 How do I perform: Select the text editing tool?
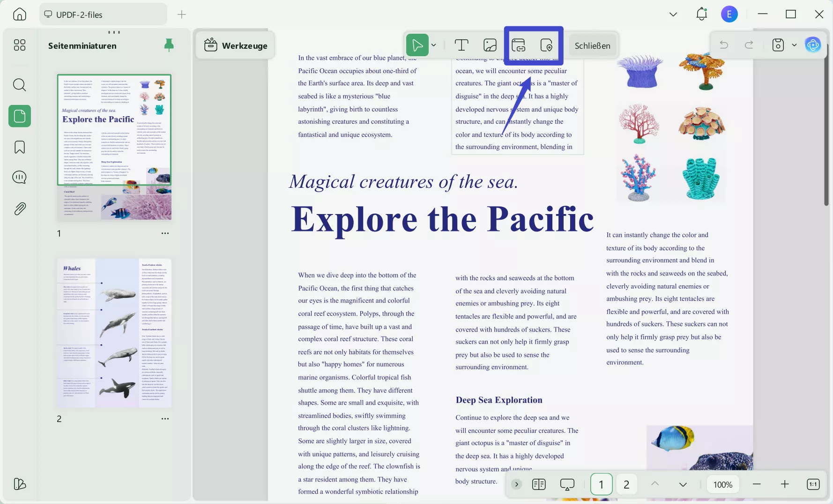click(x=461, y=45)
